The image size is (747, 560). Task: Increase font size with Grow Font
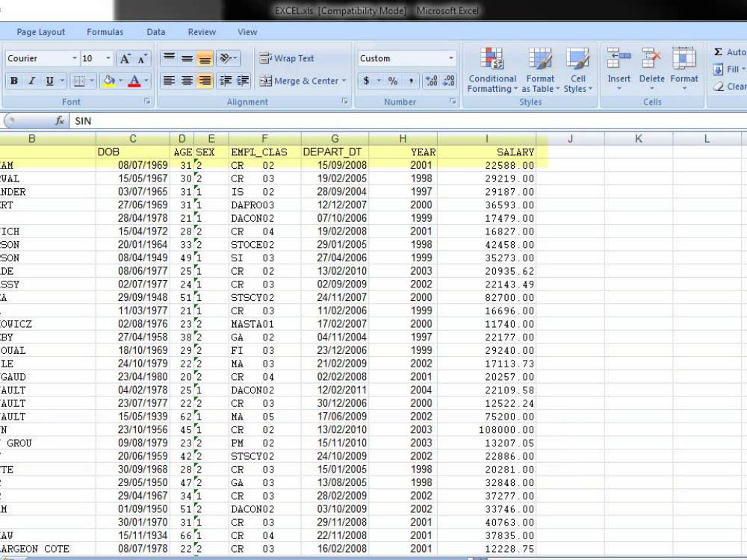click(125, 58)
